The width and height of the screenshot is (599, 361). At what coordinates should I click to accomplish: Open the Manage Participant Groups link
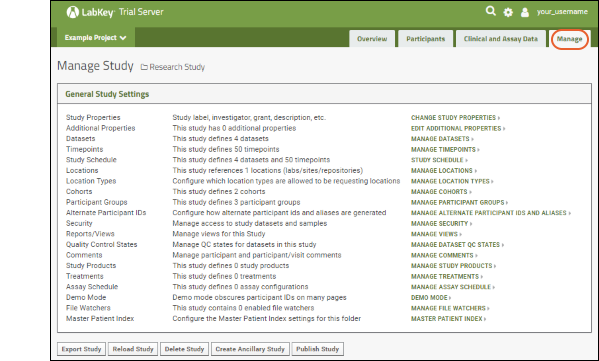(x=460, y=202)
